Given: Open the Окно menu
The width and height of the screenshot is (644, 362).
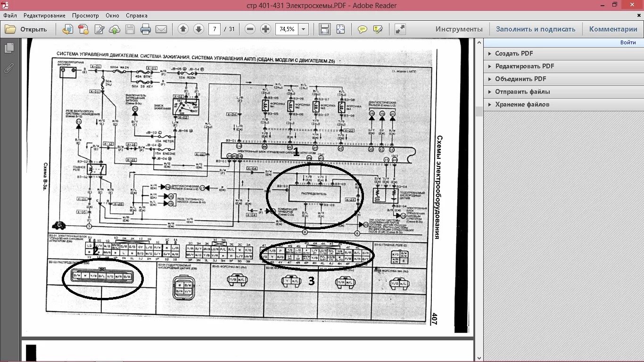Looking at the screenshot, I should (112, 16).
